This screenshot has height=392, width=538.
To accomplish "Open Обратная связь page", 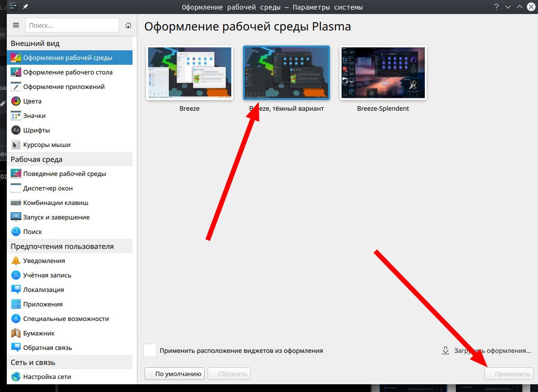I will pos(70,348).
